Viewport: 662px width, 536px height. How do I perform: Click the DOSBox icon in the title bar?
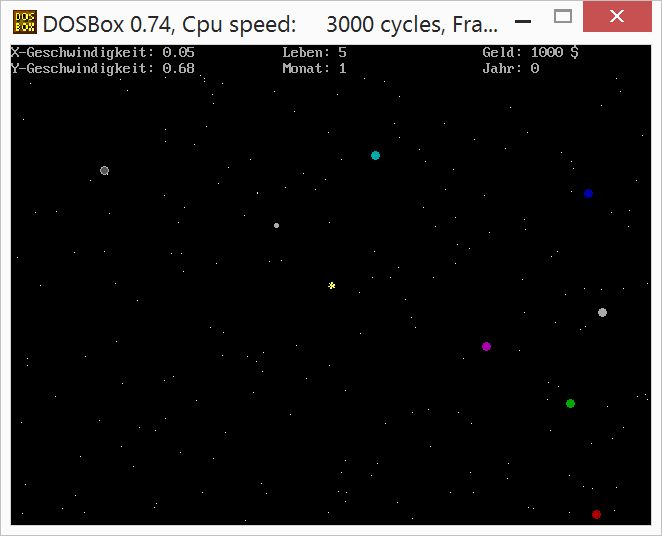[x=25, y=22]
